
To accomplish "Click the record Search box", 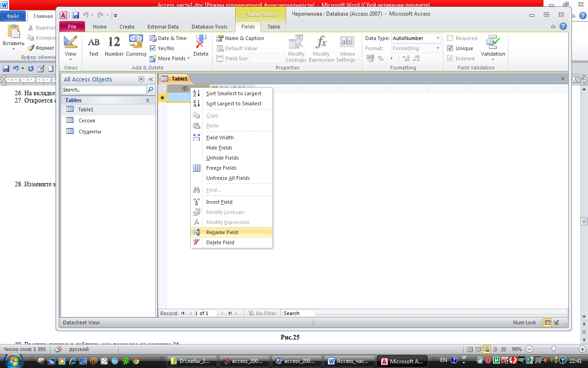I will (299, 313).
